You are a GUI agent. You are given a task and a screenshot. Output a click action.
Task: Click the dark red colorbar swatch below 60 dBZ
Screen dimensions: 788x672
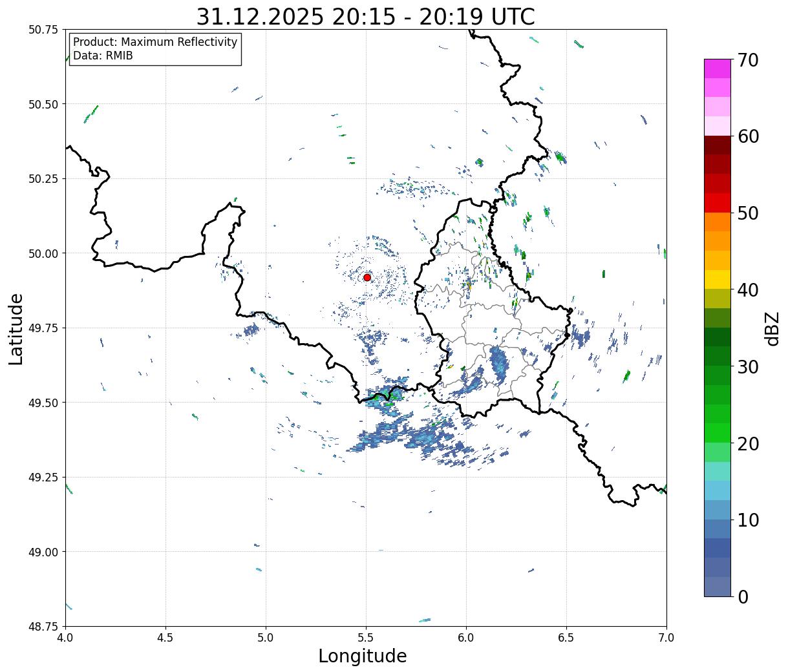click(x=718, y=145)
